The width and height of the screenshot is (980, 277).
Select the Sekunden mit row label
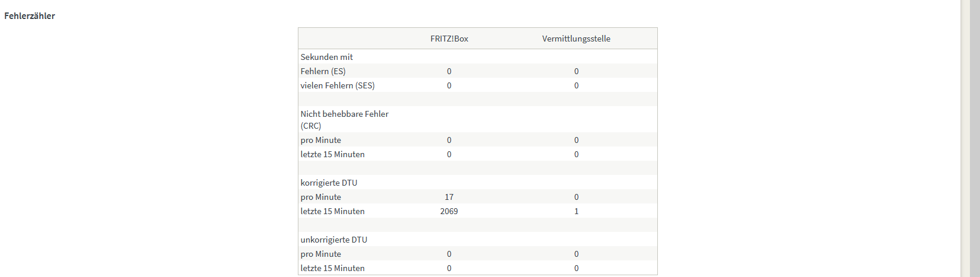pyautogui.click(x=326, y=57)
